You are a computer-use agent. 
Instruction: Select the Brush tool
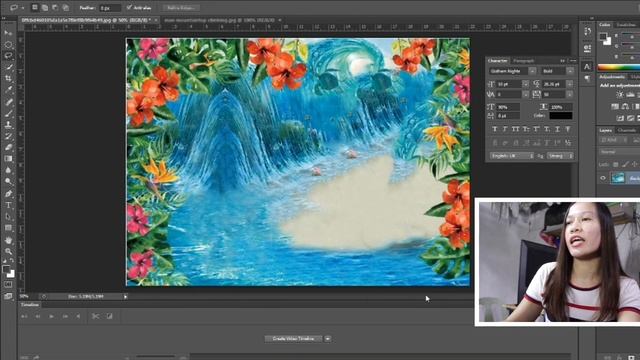point(8,113)
